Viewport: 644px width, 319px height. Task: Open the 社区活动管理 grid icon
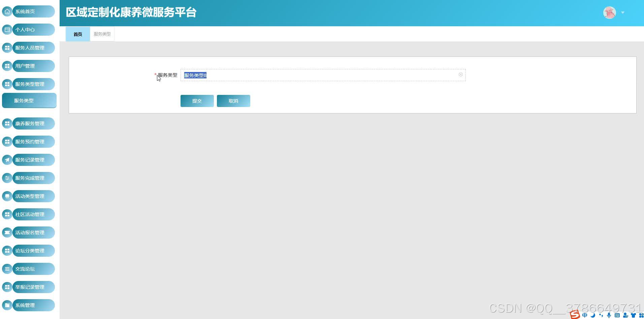7,214
